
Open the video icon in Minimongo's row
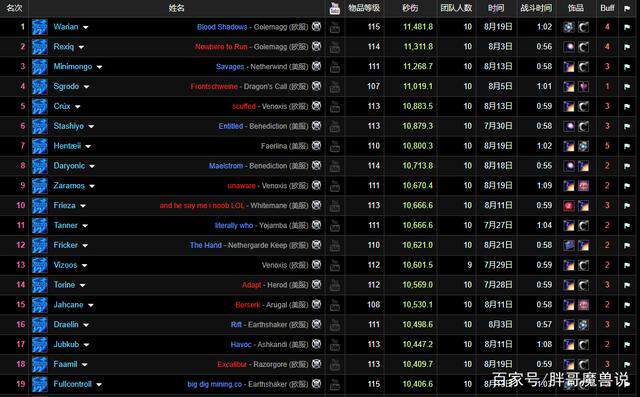(335, 67)
